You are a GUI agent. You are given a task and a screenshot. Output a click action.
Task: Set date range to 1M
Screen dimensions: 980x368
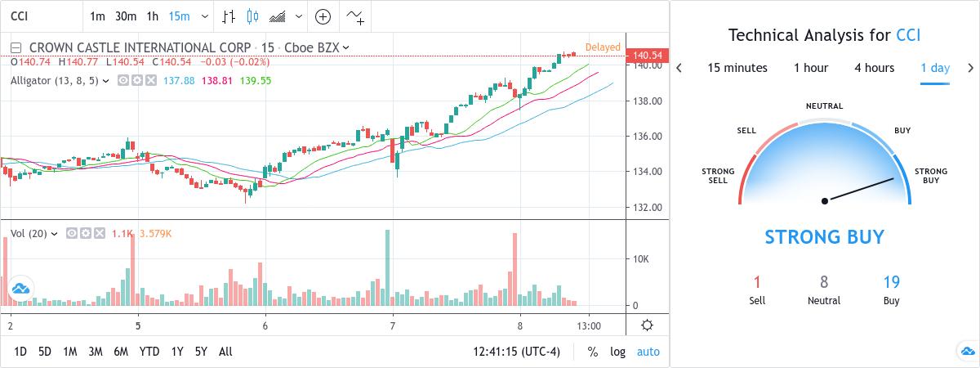click(69, 352)
